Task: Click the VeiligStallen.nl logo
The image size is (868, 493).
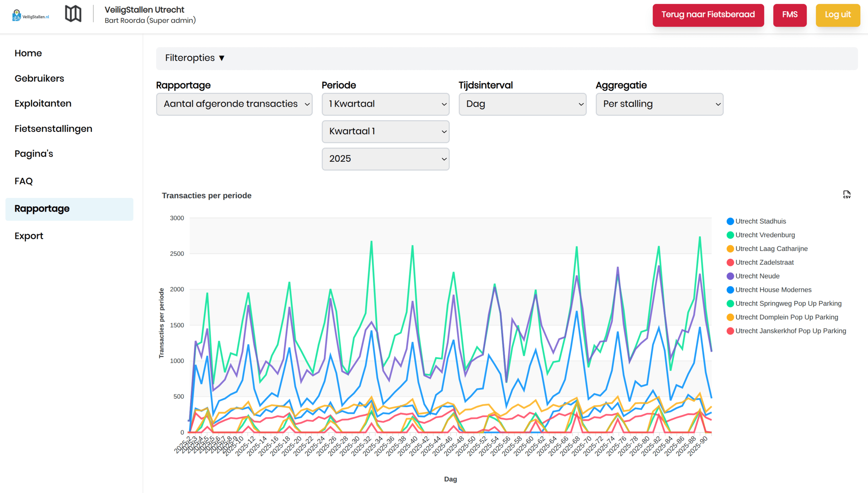Action: tap(30, 15)
